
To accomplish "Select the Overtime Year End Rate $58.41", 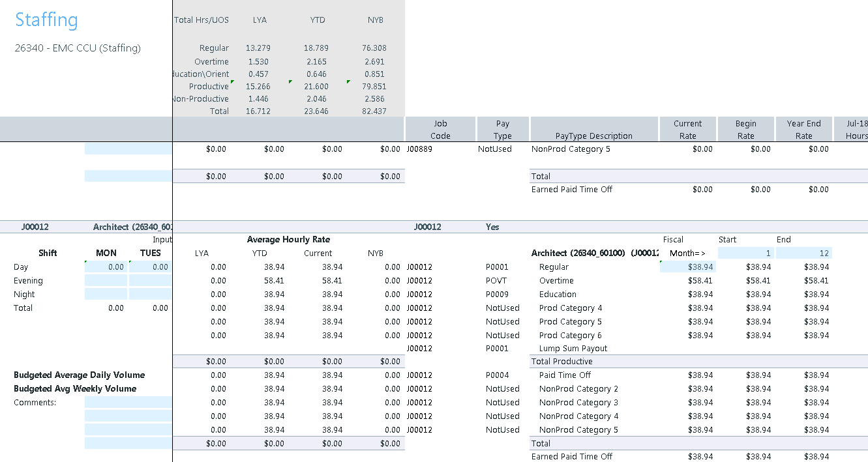I will point(816,281).
